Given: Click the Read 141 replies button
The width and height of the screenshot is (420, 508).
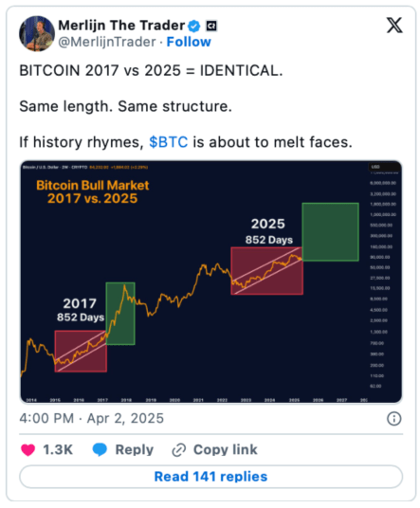Looking at the screenshot, I should tap(211, 477).
